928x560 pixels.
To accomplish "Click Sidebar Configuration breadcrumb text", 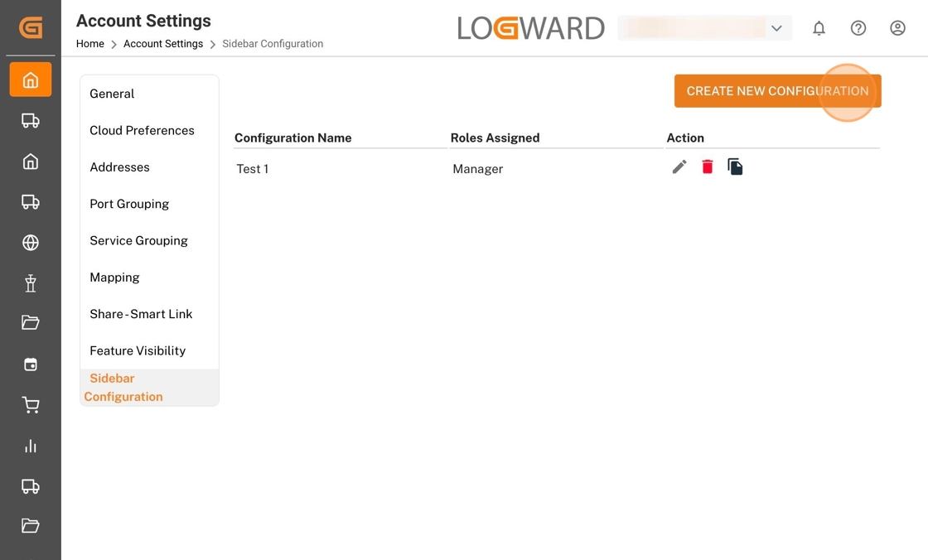I will pyautogui.click(x=273, y=44).
